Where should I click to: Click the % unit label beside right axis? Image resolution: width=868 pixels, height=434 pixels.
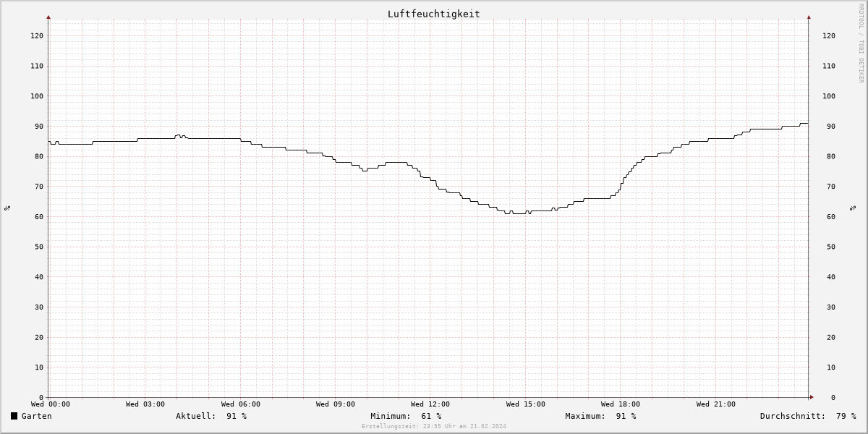point(854,208)
